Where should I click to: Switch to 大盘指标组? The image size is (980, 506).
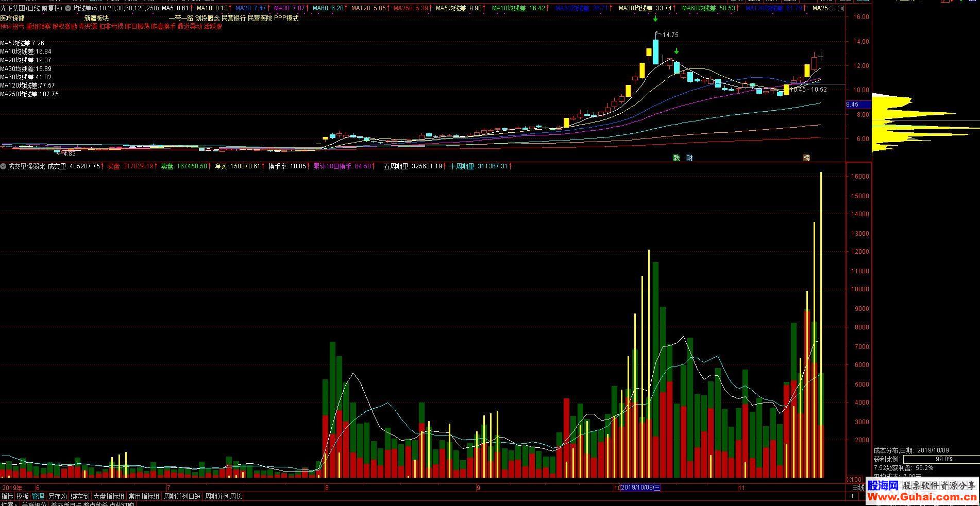pos(109,496)
